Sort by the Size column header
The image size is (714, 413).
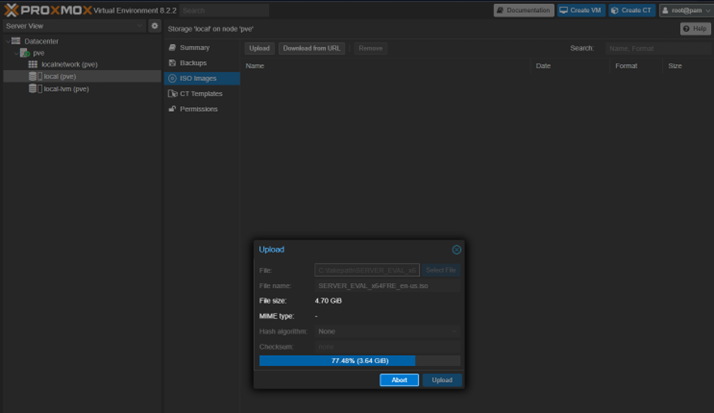[x=687, y=66]
